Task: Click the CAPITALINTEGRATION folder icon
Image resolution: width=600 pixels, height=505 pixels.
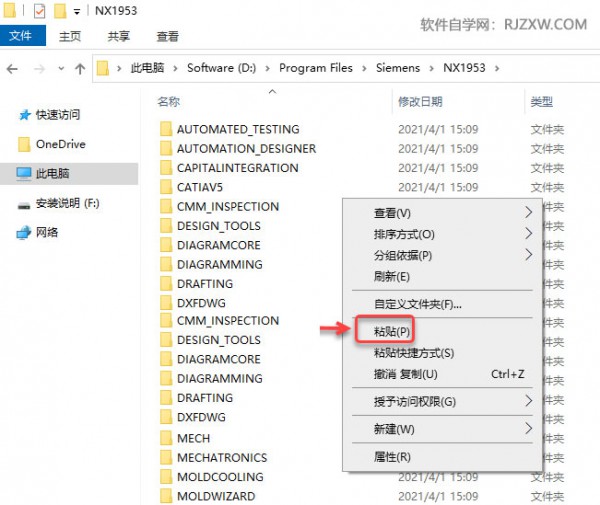Action: coord(166,168)
